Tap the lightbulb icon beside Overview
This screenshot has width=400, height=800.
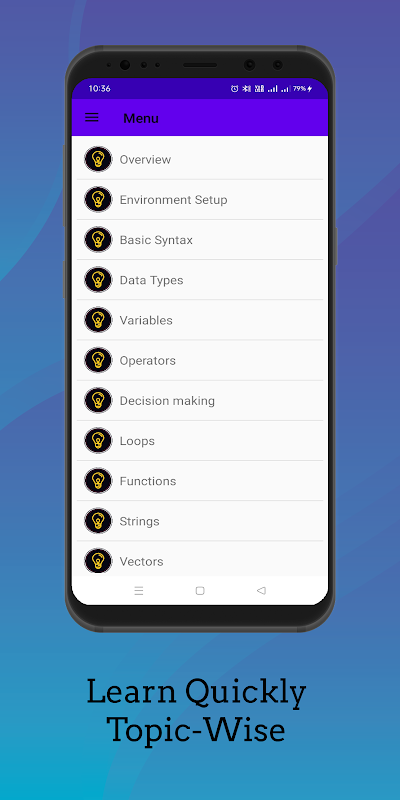pos(98,159)
